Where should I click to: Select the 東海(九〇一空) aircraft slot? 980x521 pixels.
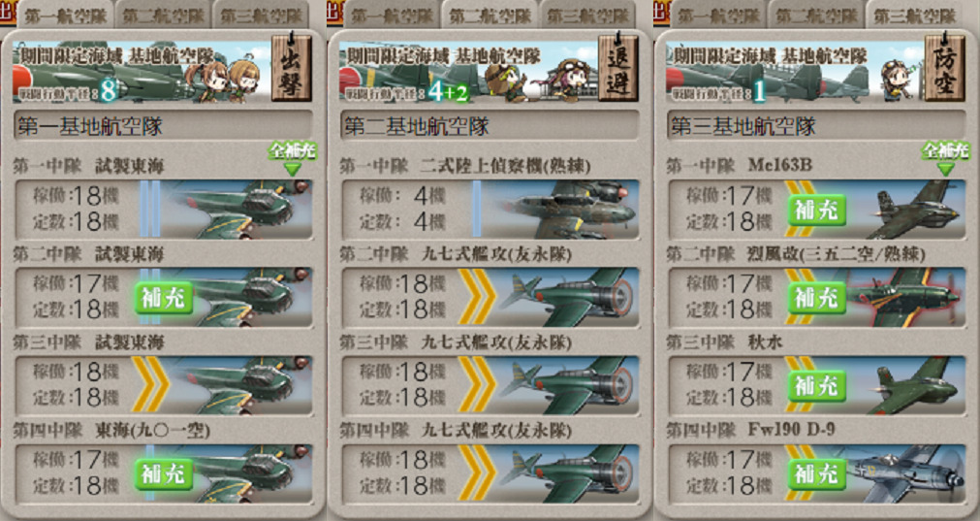pyautogui.click(x=164, y=474)
